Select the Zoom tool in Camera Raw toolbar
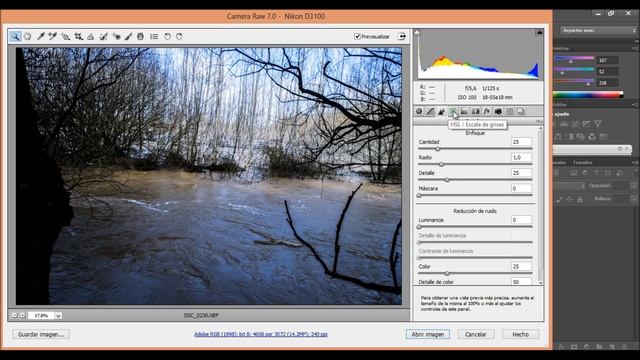640x360 pixels. pyautogui.click(x=15, y=36)
